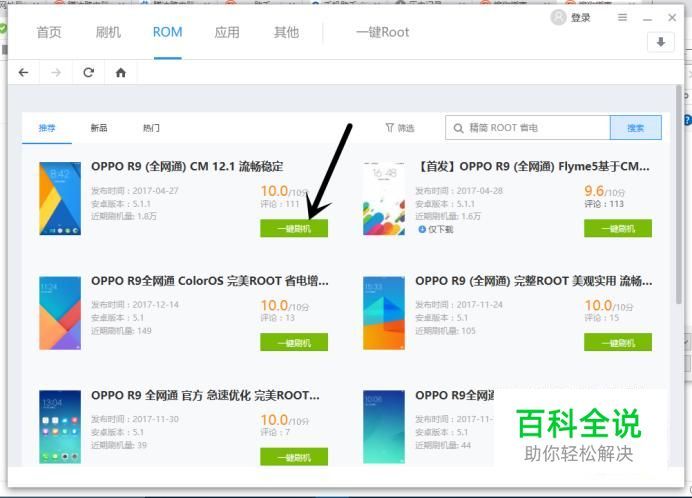Switch to the 首页 tab

point(49,32)
